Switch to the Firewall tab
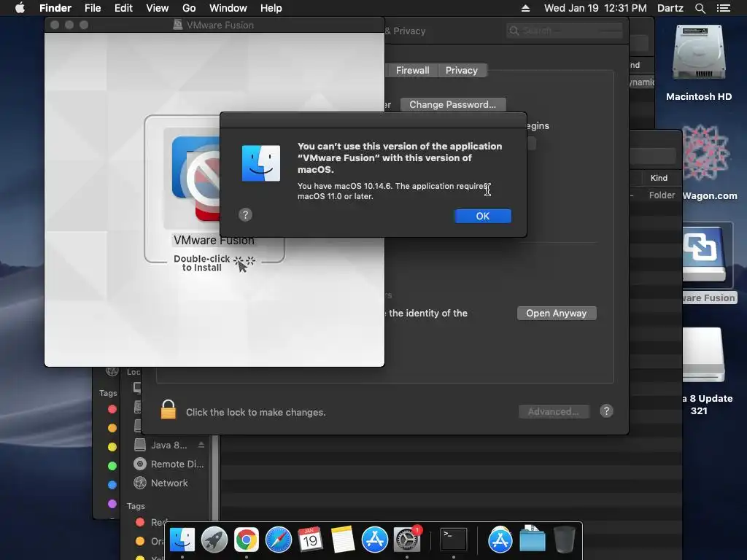The height and width of the screenshot is (560, 747). click(x=413, y=71)
